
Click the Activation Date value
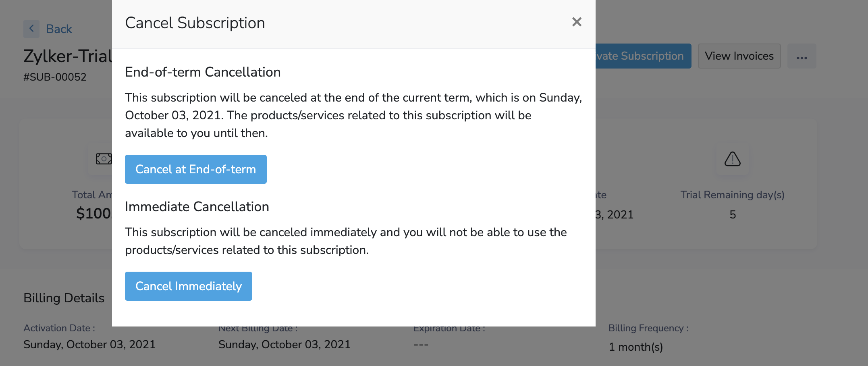tap(89, 345)
